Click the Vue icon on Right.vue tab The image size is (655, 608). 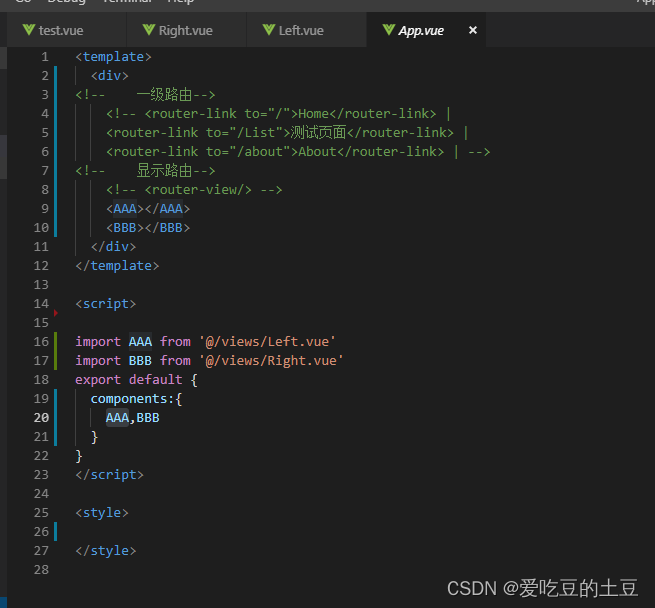coord(149,30)
